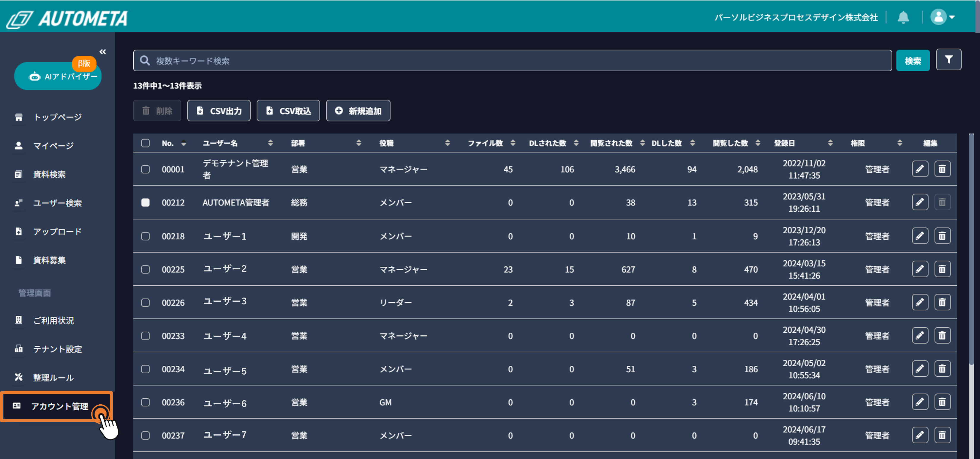The image size is (980, 459).
Task: Sort table by 閲覧した数 column
Action: point(758,143)
